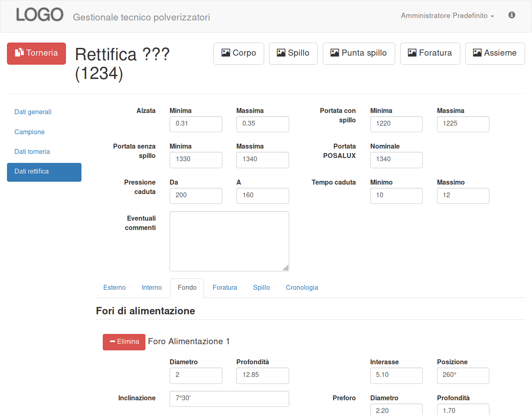Focus Pressione caduta A field 160
Screen dimensions: 532x415
[x=263, y=196]
